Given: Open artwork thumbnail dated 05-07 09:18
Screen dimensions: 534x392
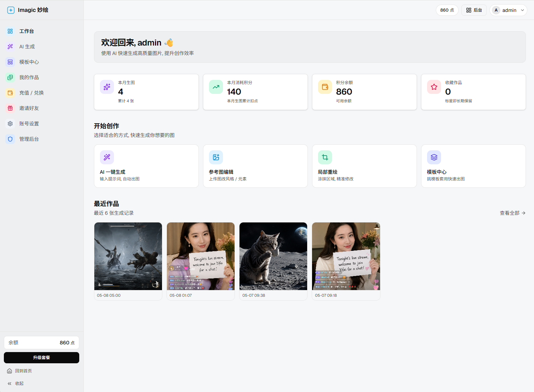Looking at the screenshot, I should click(x=346, y=256).
